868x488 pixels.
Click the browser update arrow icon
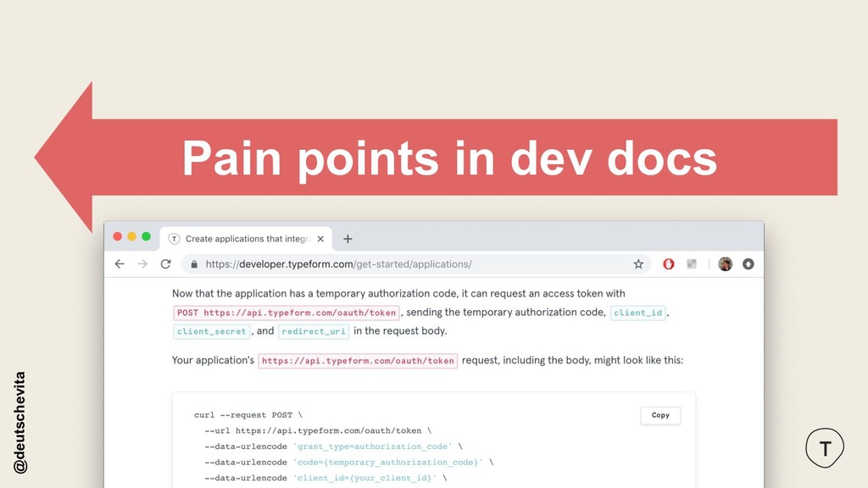coord(748,264)
